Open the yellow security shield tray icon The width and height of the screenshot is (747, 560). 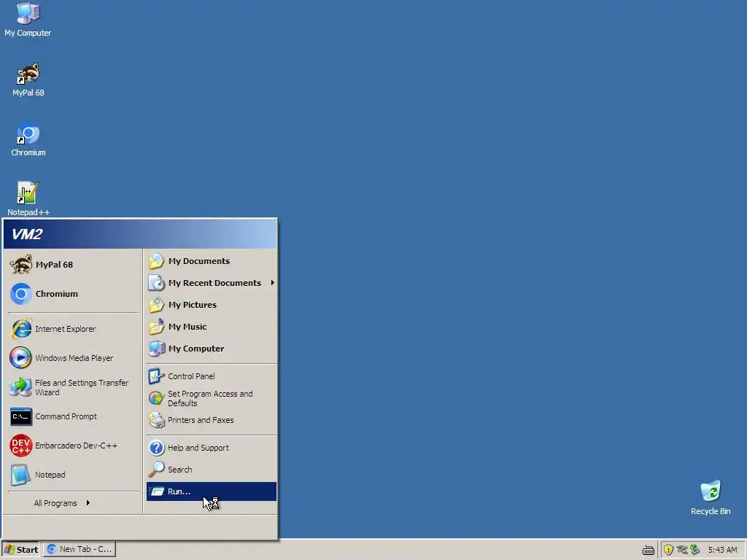[668, 550]
